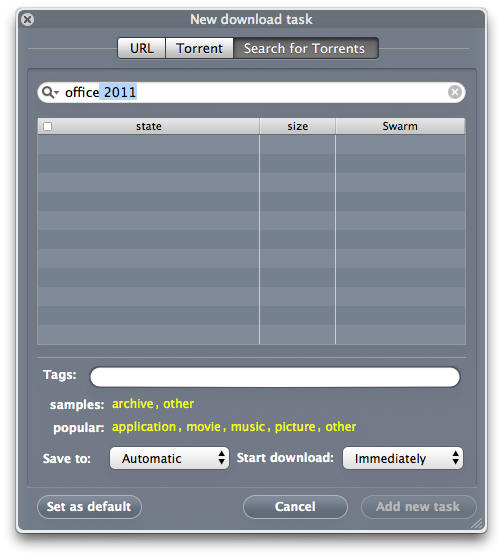Image resolution: width=503 pixels, height=557 pixels.
Task: Add the archive sample tag
Action: point(132,404)
